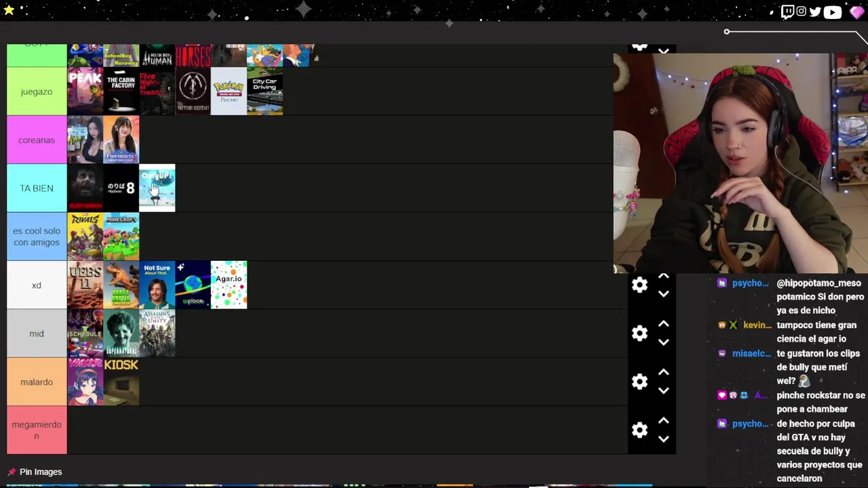
Task: Click psycho... username beside hipopotamo message
Action: (751, 283)
